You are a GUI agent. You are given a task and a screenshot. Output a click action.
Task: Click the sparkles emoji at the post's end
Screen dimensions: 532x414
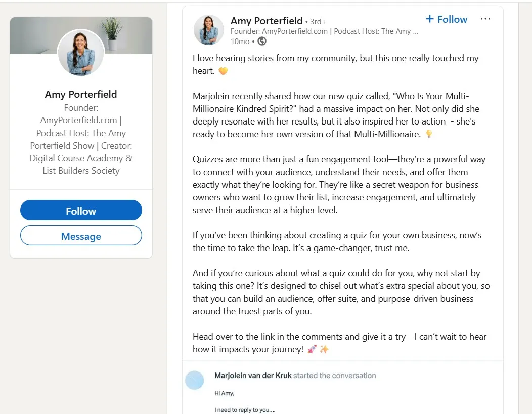[324, 349]
